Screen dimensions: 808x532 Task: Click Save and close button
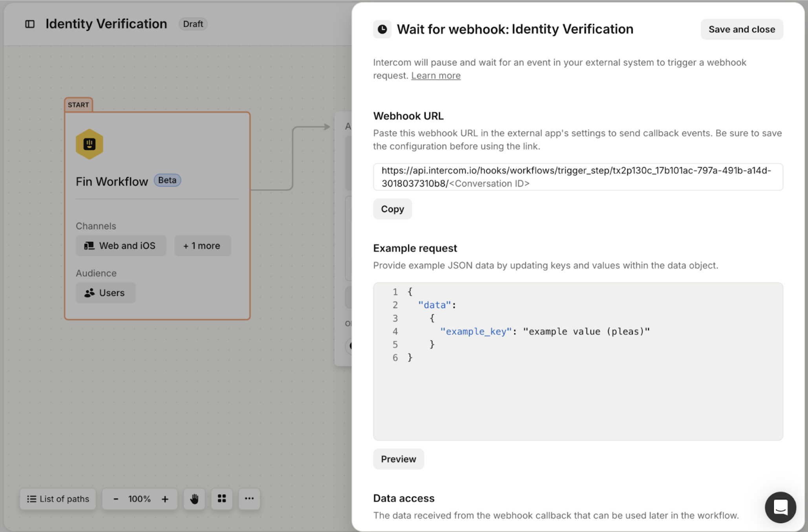[741, 29]
